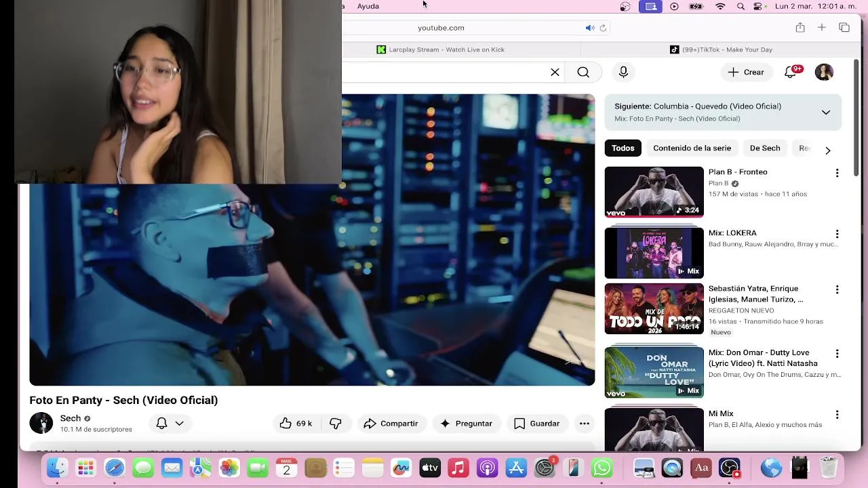Viewport: 868px width, 488px height.
Task: Open the battery status menu
Action: point(696,6)
